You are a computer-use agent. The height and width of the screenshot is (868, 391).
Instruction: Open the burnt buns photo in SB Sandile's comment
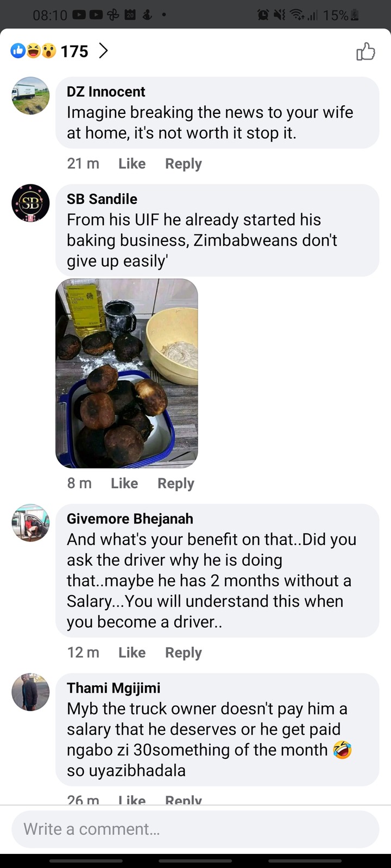[x=127, y=373]
